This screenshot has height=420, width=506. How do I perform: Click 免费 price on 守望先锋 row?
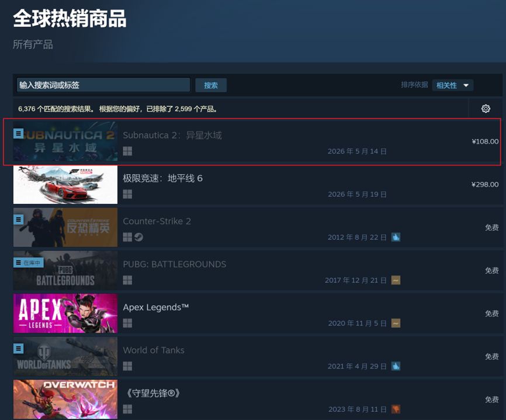(492, 400)
